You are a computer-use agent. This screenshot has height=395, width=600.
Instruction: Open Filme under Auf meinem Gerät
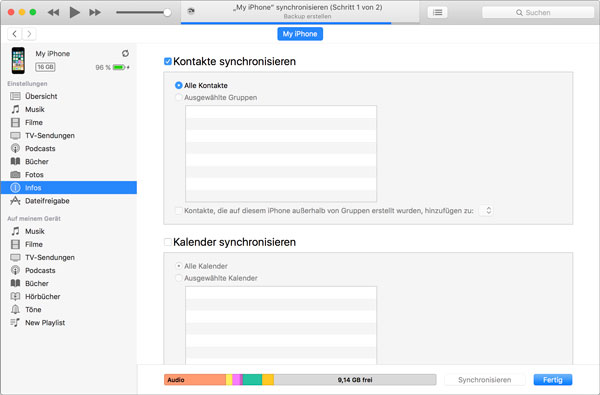tap(68, 244)
